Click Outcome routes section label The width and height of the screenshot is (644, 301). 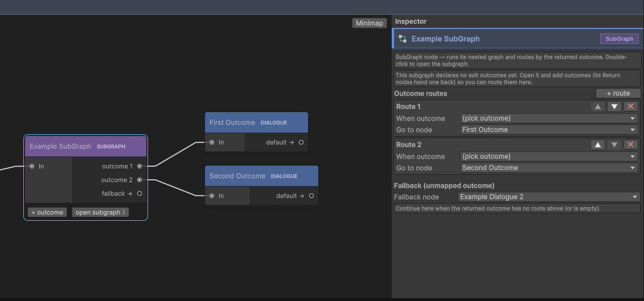tap(421, 94)
